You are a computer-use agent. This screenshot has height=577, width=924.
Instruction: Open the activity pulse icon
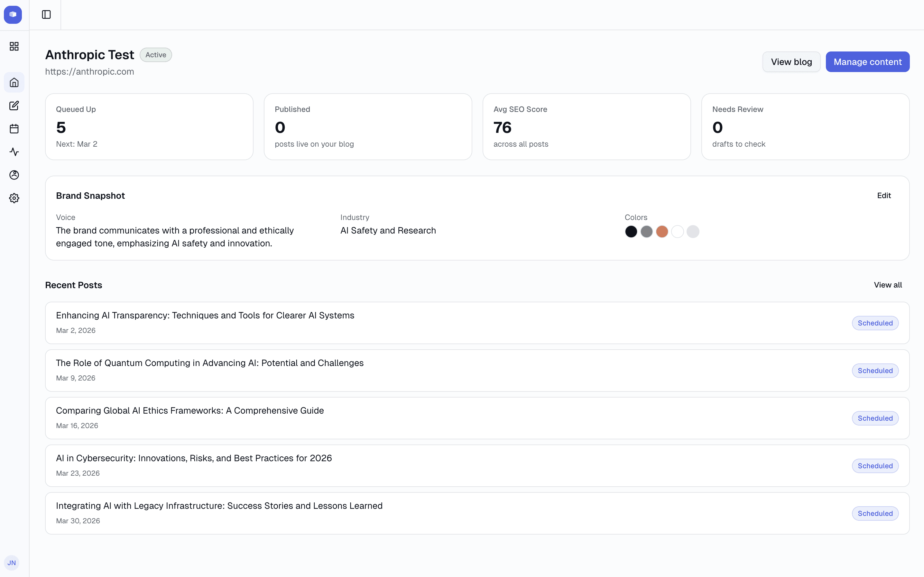[14, 152]
